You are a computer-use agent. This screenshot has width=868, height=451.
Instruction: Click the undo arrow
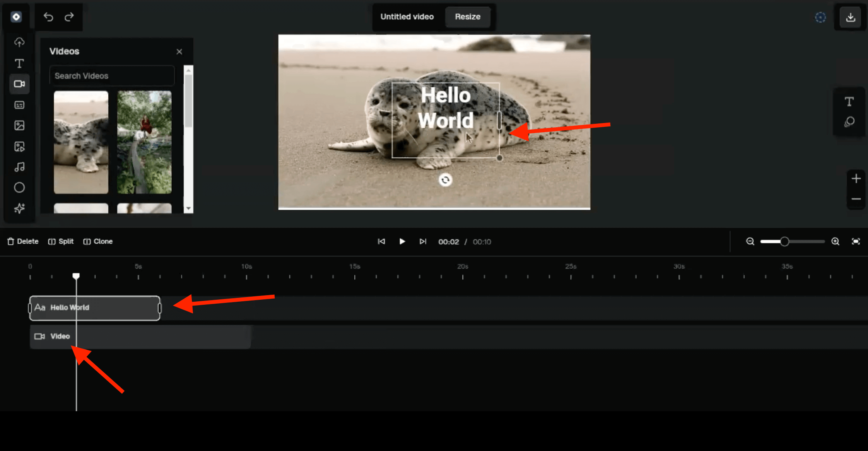pyautogui.click(x=48, y=17)
